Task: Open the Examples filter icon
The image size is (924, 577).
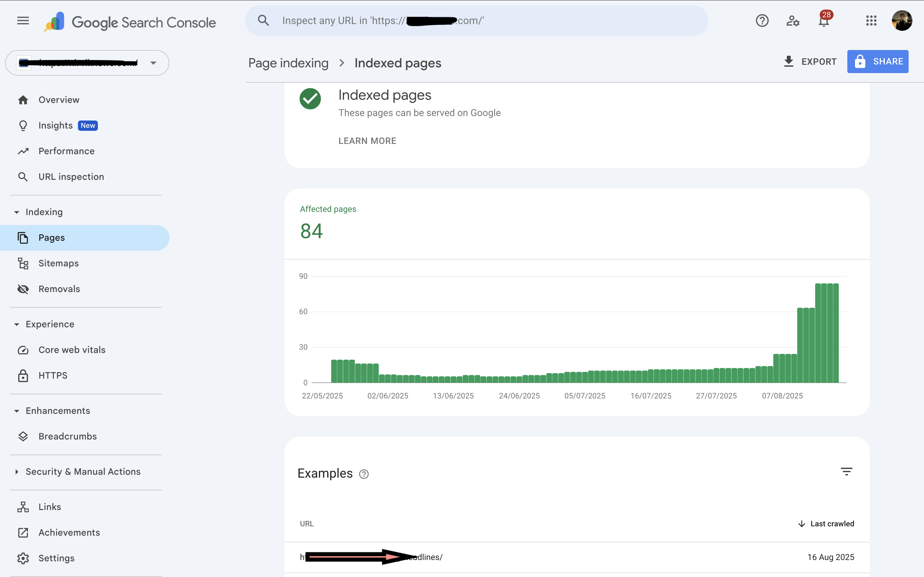Action: coord(847,472)
